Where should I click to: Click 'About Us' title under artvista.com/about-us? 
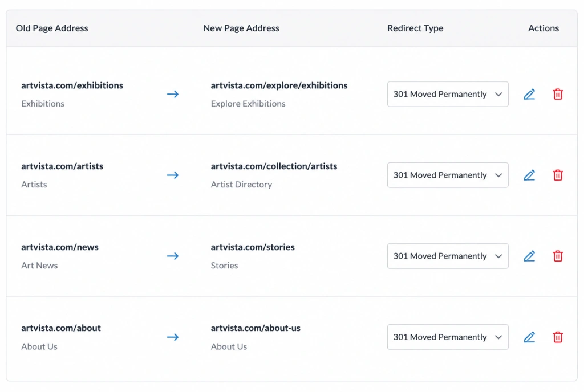tap(229, 346)
